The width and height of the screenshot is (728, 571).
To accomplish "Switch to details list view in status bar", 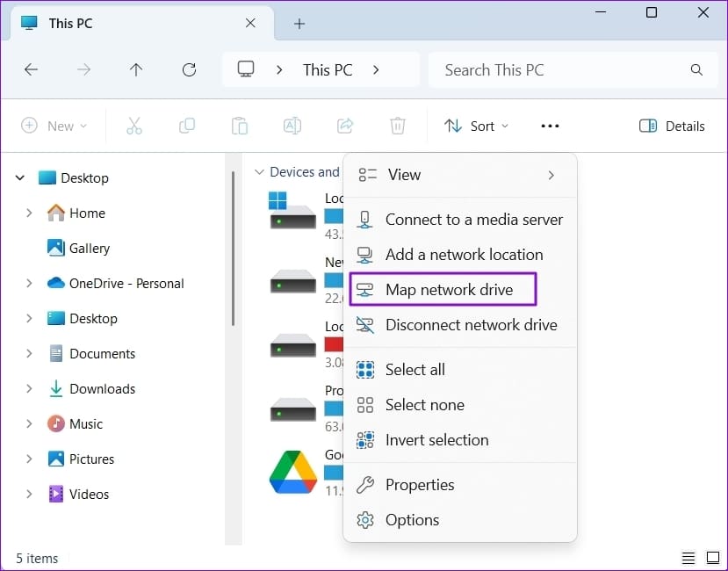I will [x=688, y=558].
